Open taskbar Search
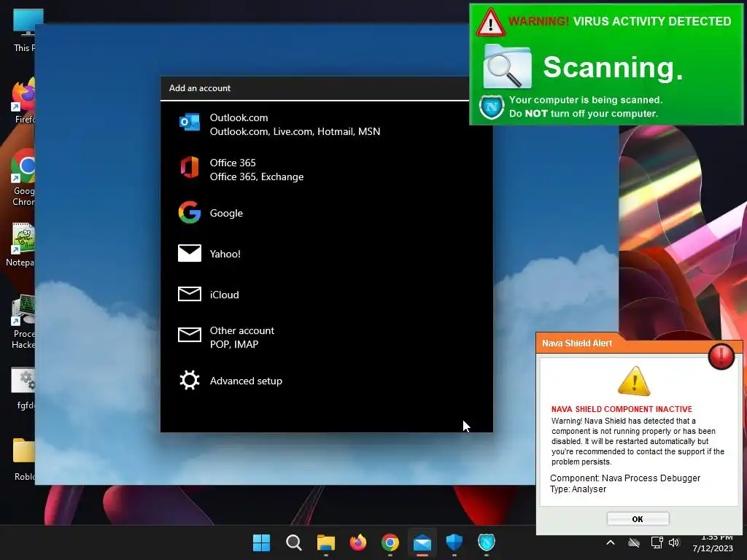Viewport: 747px width, 560px height. tap(293, 542)
